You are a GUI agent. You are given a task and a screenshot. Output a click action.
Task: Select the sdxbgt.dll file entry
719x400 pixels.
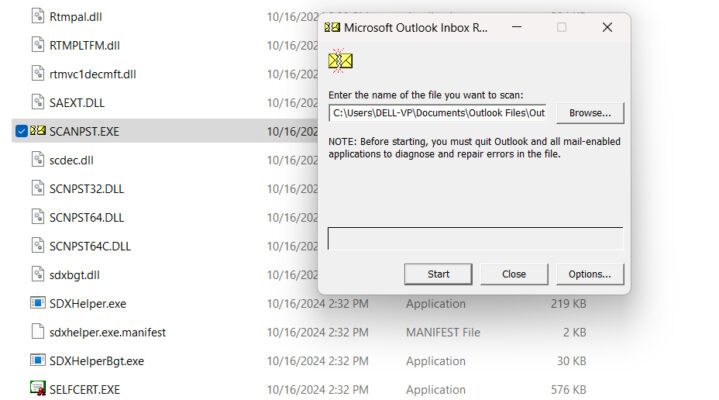pyautogui.click(x=75, y=274)
